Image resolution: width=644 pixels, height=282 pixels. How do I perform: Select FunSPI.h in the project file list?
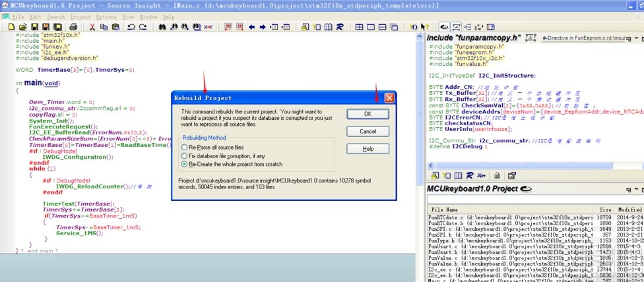click(x=511, y=235)
